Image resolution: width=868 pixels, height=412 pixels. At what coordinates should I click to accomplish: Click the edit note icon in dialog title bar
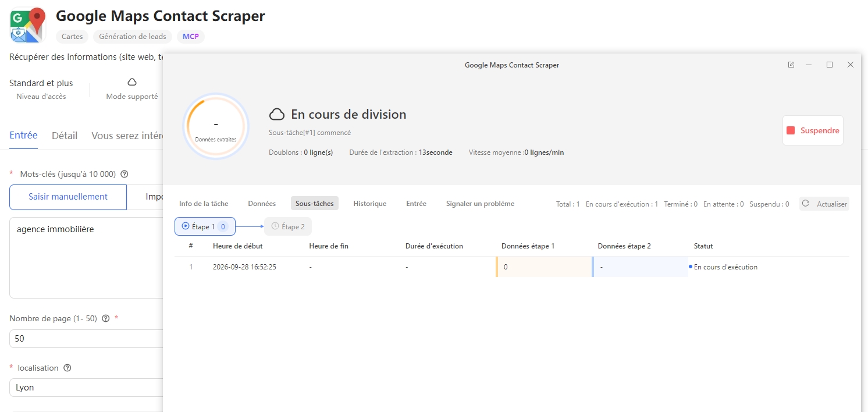coord(791,65)
